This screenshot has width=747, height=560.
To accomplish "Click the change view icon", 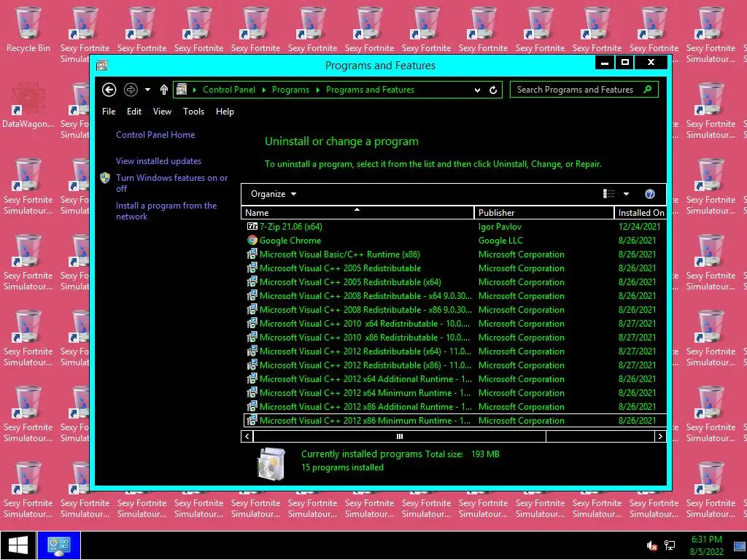I will pyautogui.click(x=608, y=194).
